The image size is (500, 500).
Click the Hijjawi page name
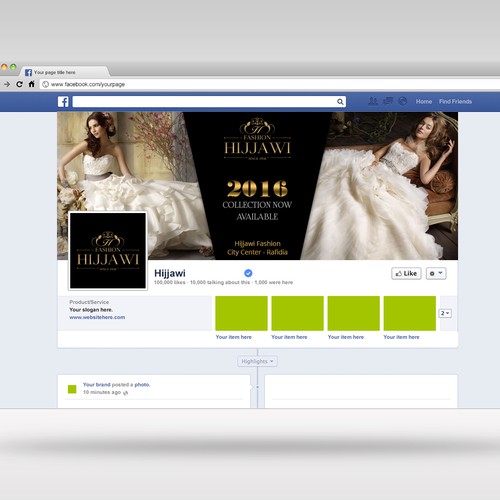point(170,273)
